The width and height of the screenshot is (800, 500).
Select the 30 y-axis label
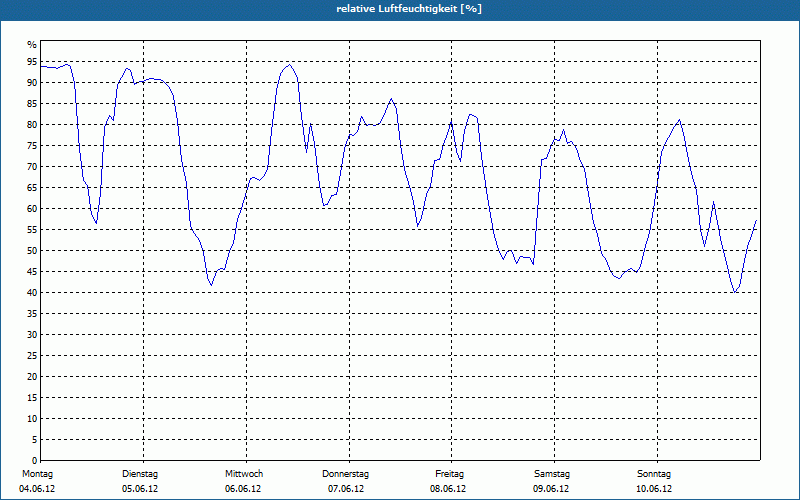(x=32, y=335)
